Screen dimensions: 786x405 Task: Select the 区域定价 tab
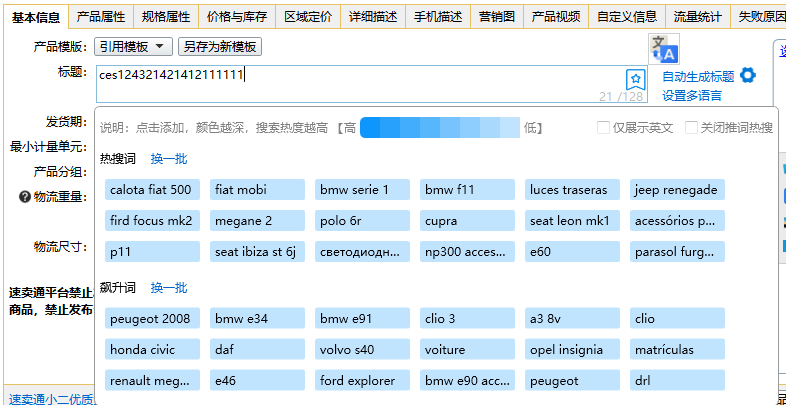308,17
